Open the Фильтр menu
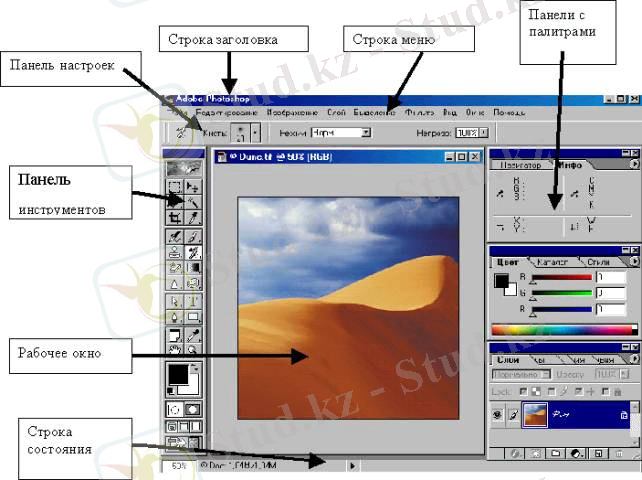The image size is (642, 480). click(x=419, y=112)
